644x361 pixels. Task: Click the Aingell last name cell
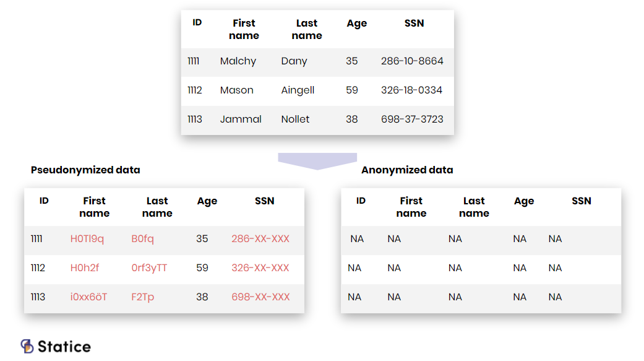[298, 90]
